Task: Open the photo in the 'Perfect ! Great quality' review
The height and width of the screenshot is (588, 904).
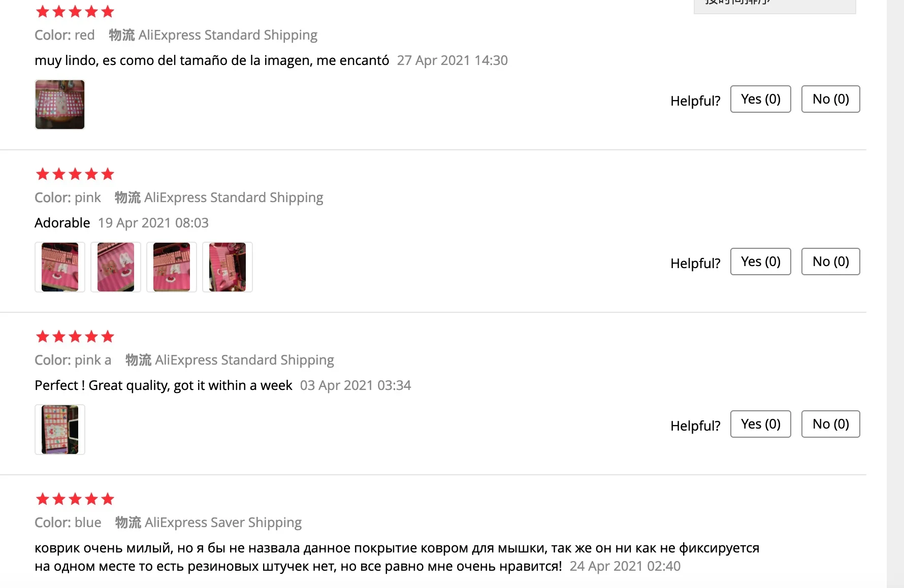Action: 60,430
